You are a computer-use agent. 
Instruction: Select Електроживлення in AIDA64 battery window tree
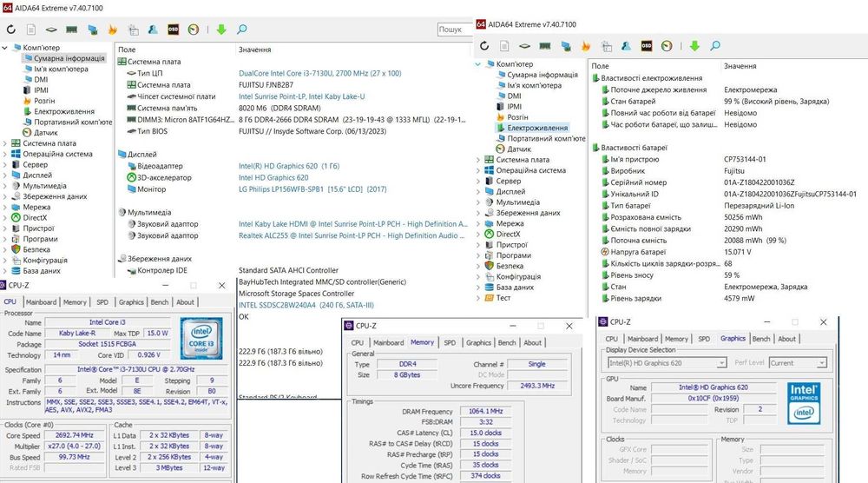point(537,128)
